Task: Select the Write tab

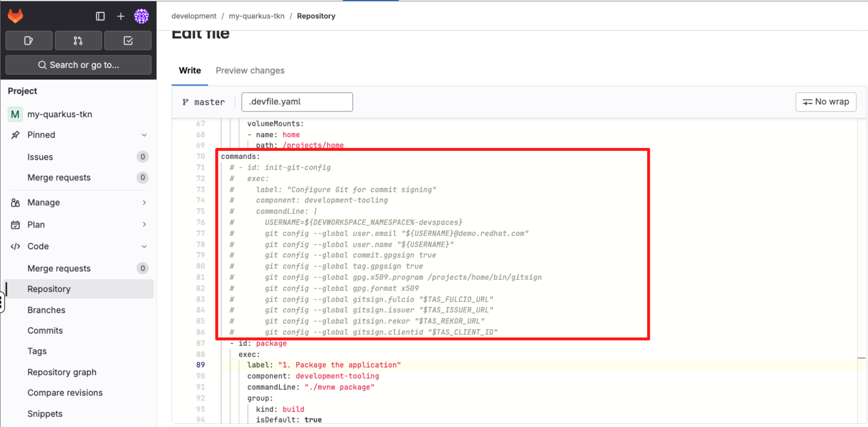Action: (190, 70)
